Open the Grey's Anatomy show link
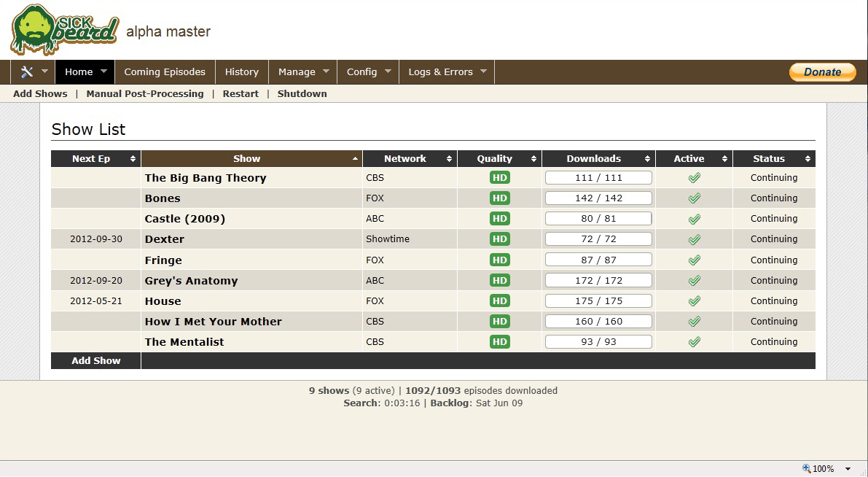 coord(191,281)
